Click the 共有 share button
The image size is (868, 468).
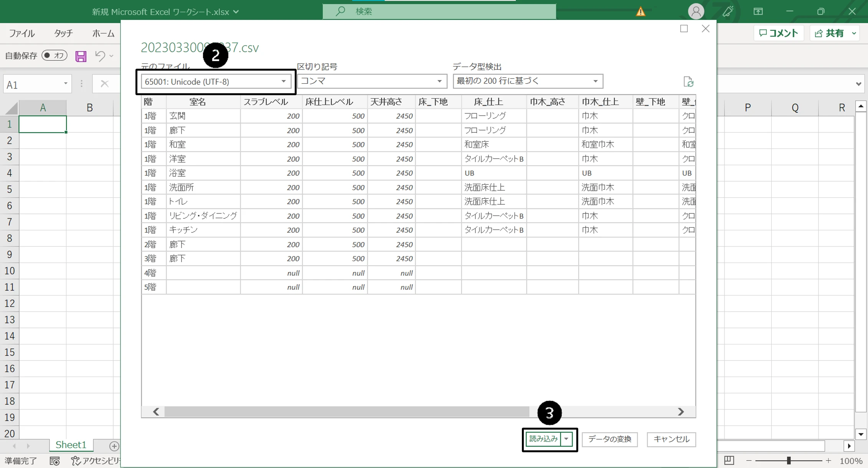click(830, 33)
